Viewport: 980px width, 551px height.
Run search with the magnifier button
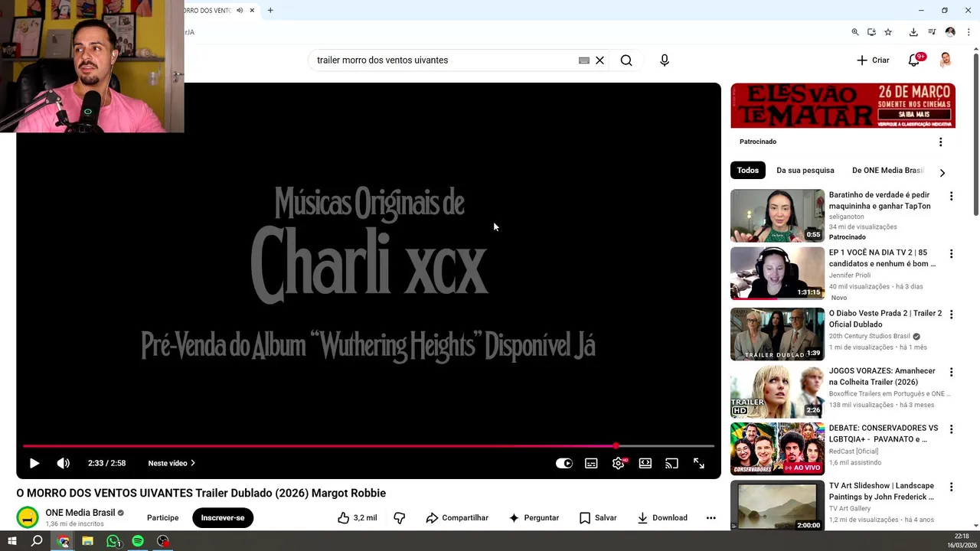626,60
